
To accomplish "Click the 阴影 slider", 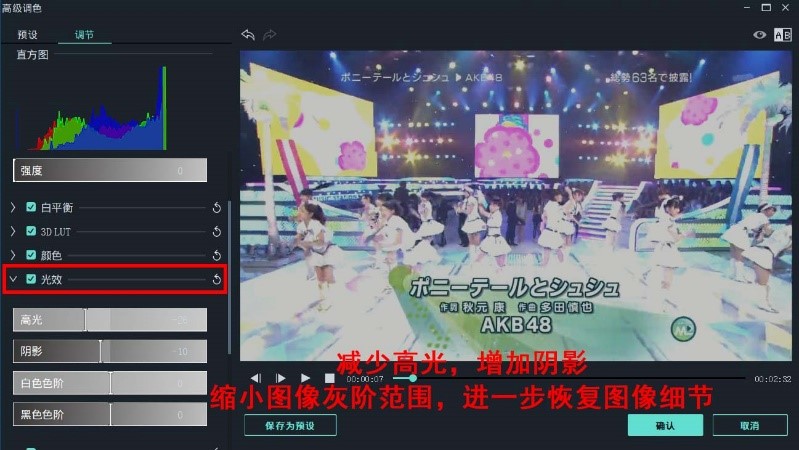I will click(x=110, y=351).
